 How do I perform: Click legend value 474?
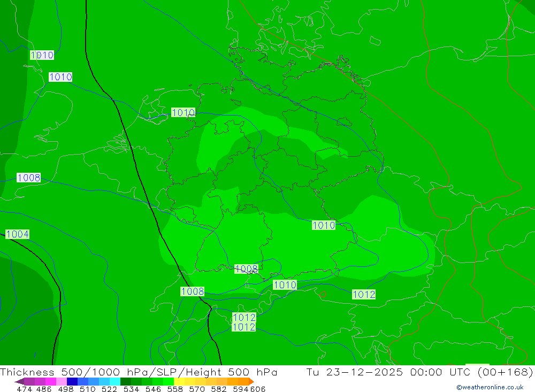pos(25,389)
